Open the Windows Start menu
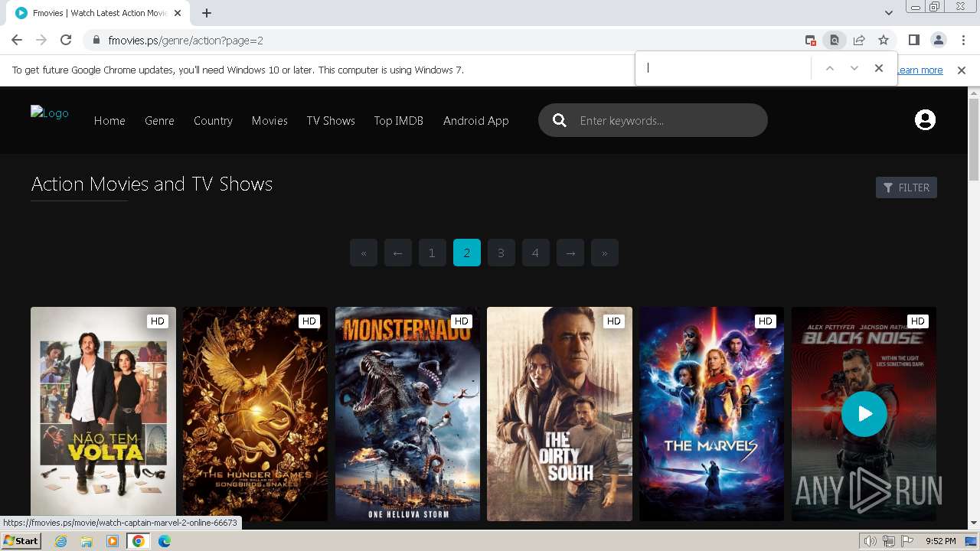Viewport: 980px width, 551px height. 21,541
